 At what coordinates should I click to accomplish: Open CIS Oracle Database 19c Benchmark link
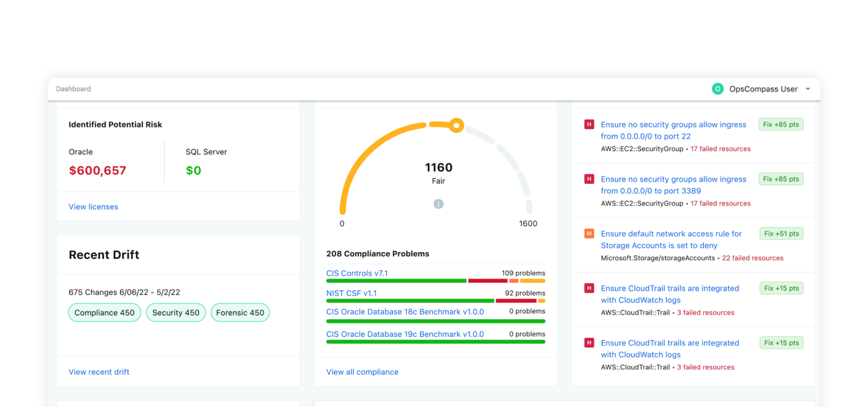(x=405, y=334)
